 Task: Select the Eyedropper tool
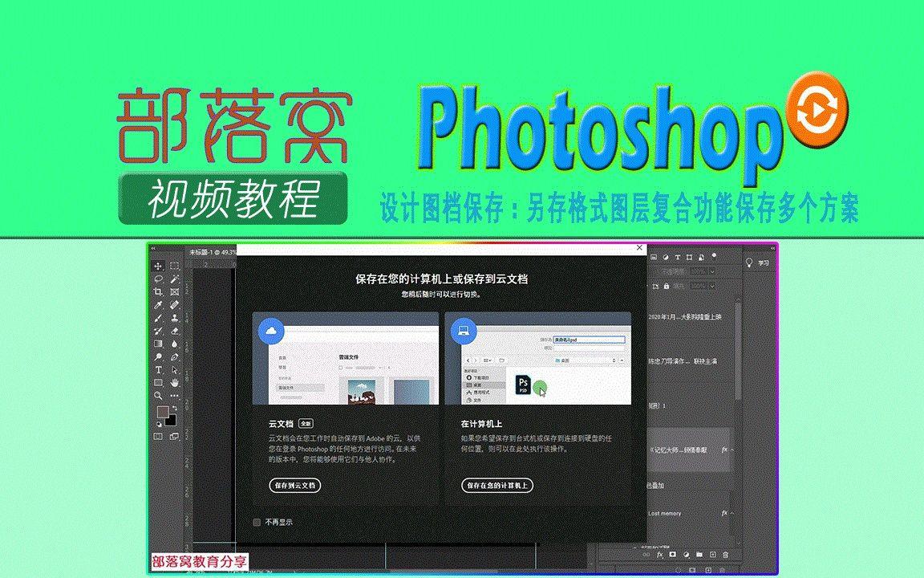[x=158, y=305]
